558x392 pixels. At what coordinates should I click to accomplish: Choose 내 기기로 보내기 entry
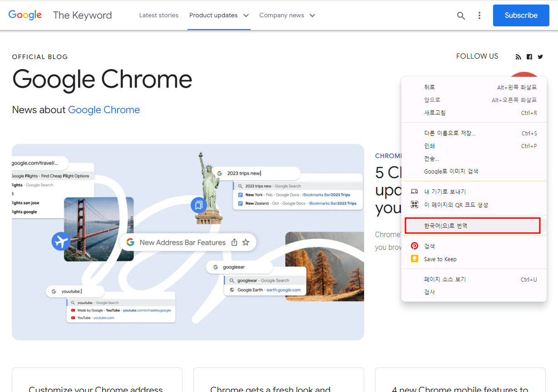pyautogui.click(x=474, y=192)
